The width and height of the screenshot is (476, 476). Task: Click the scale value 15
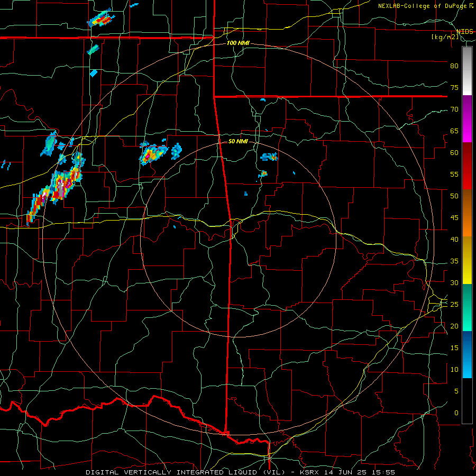pos(454,348)
